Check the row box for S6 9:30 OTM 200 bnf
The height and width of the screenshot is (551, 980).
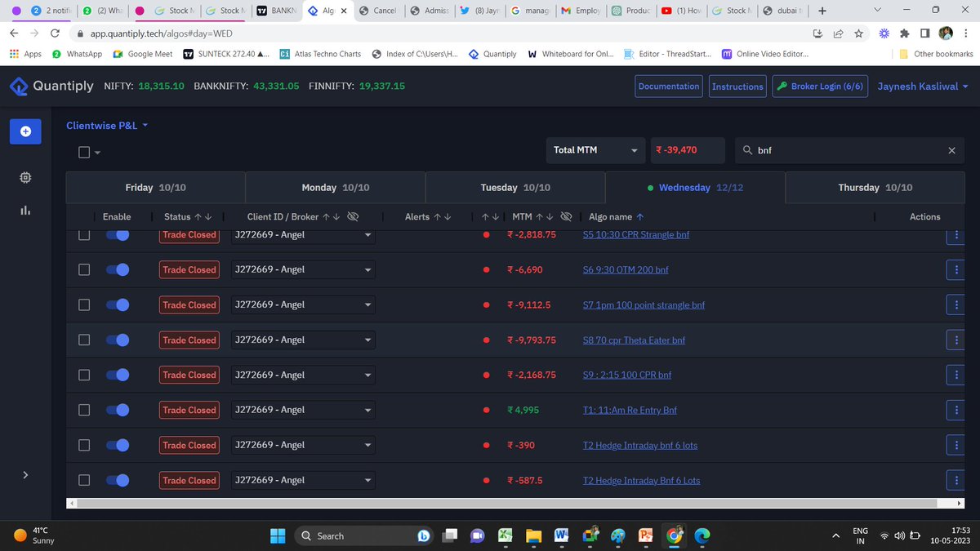click(x=84, y=269)
